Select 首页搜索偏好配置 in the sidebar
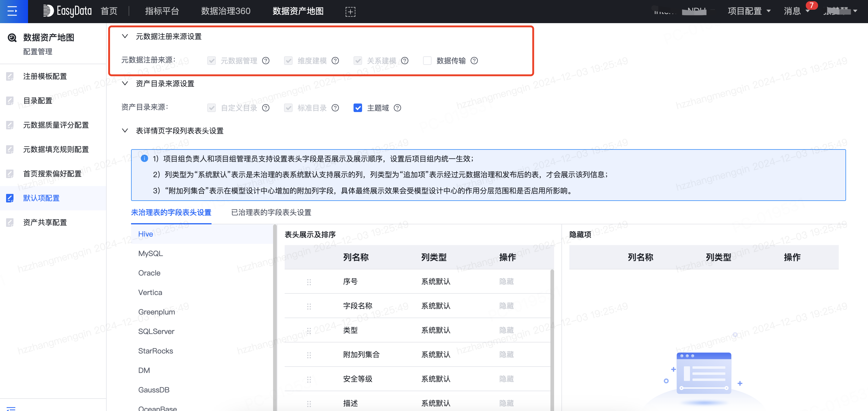This screenshot has height=411, width=868. click(52, 174)
